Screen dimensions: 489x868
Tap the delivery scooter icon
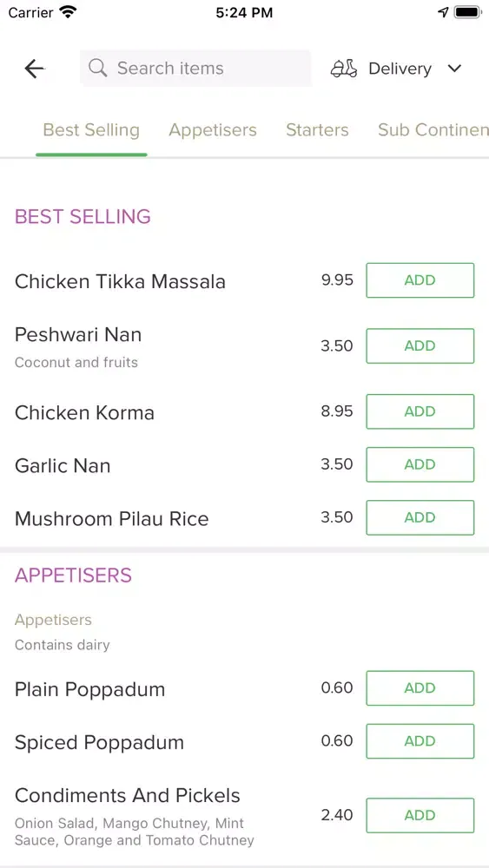(x=344, y=69)
